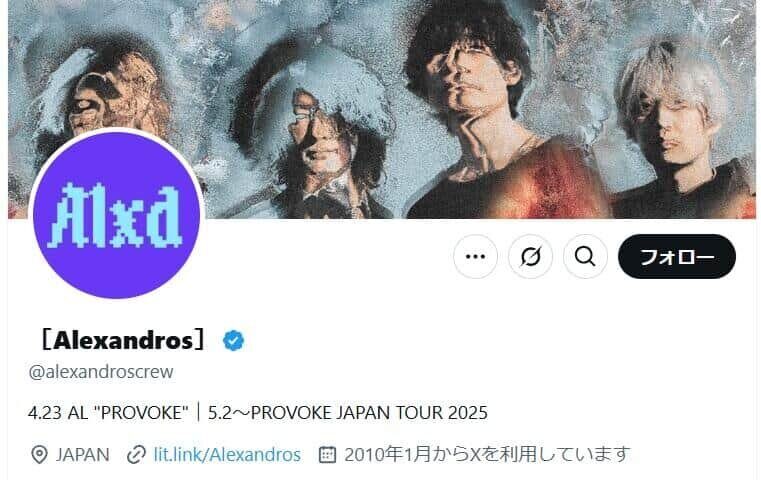Image resolution: width=761 pixels, height=480 pixels.
Task: Click the blue verified badge
Action: point(233,340)
